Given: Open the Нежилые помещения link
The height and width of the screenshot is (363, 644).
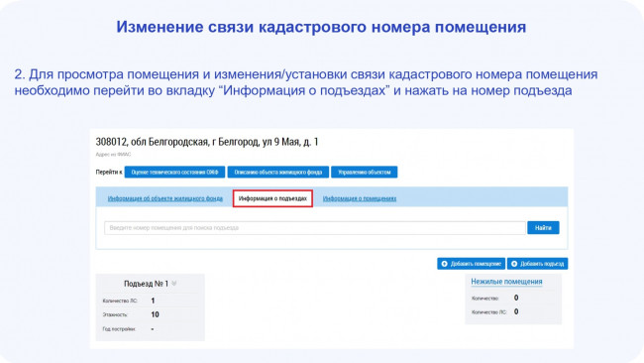Looking at the screenshot, I should pyautogui.click(x=506, y=282).
